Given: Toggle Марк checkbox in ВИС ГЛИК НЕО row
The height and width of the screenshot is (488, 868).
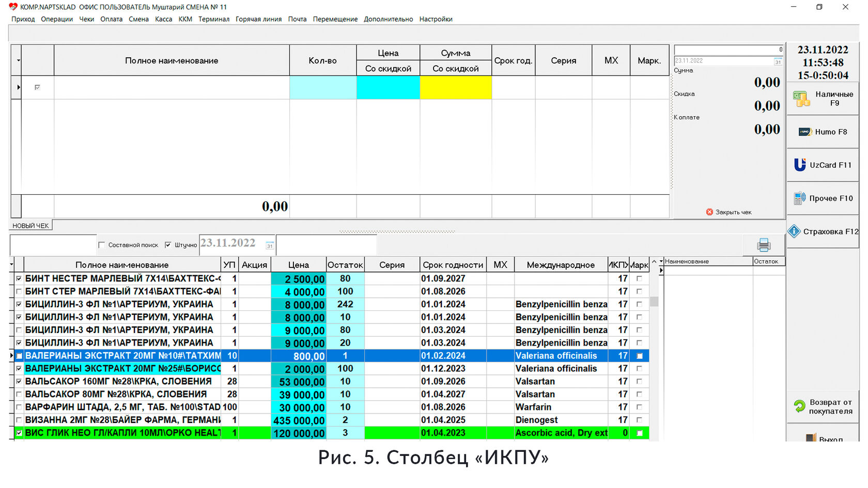Looking at the screenshot, I should (x=639, y=433).
